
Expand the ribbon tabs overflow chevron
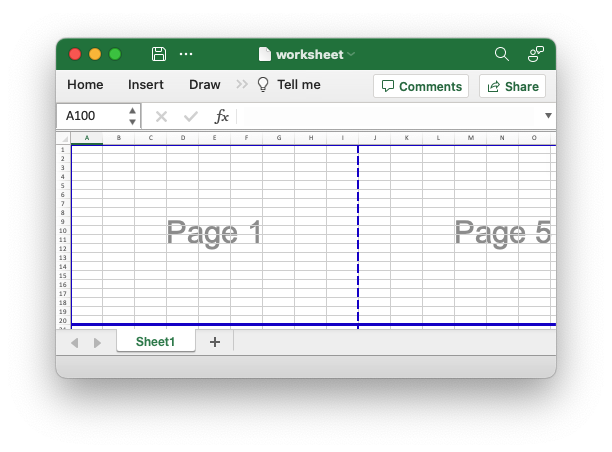click(242, 85)
